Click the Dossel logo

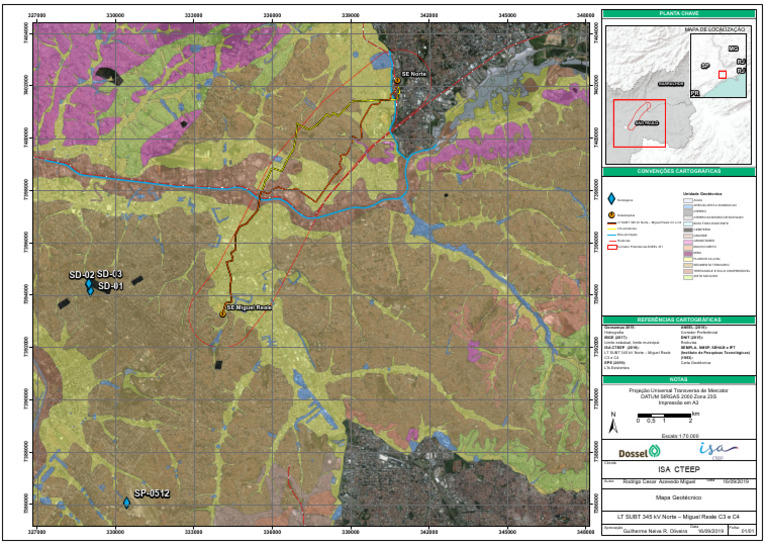tap(639, 452)
